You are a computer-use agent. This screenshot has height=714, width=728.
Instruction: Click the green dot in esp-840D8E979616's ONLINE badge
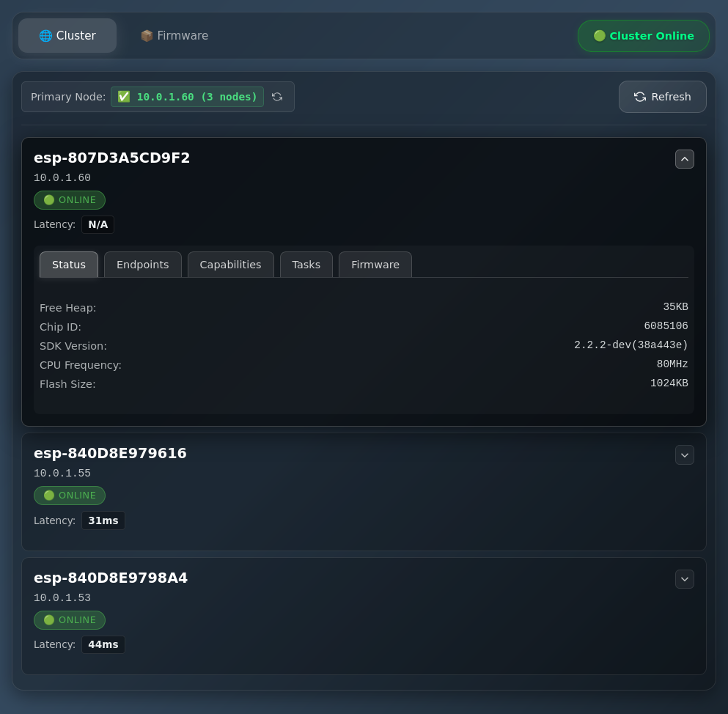tap(49, 496)
